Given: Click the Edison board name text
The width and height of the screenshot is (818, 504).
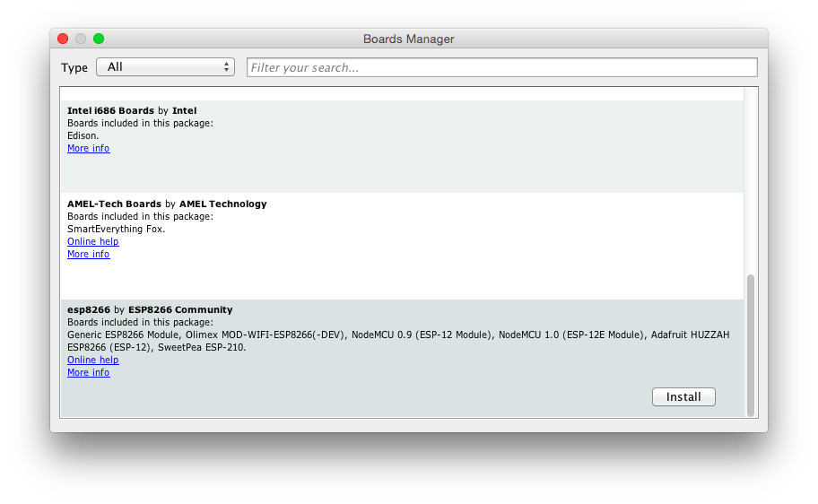Looking at the screenshot, I should (x=84, y=136).
